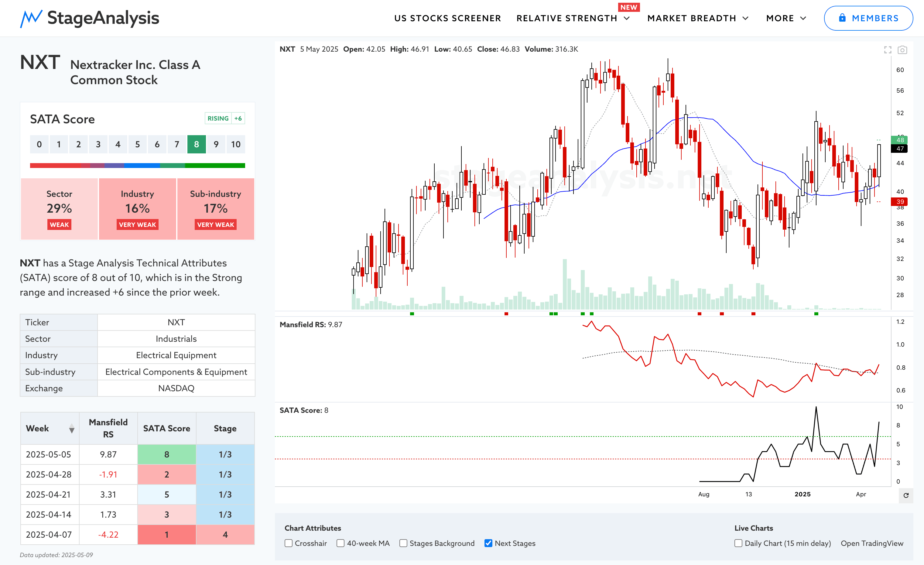Click the Sub-industry 17% Very Weak card
The height and width of the screenshot is (565, 924).
pyautogui.click(x=216, y=209)
